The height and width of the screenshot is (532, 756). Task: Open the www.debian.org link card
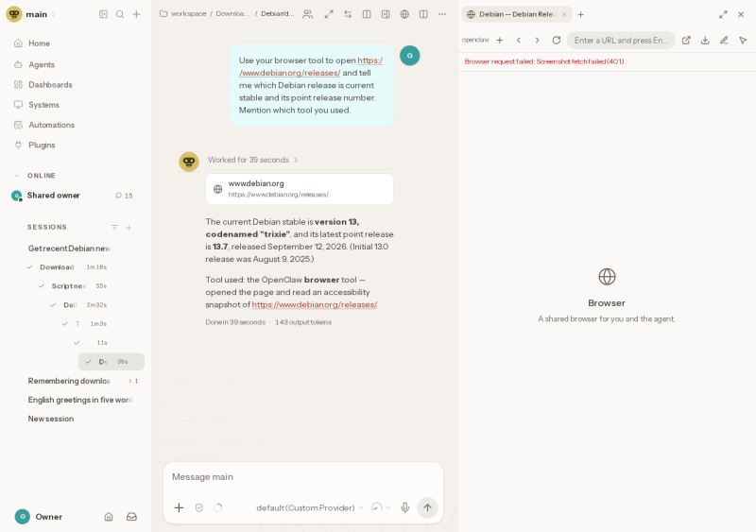(x=300, y=189)
